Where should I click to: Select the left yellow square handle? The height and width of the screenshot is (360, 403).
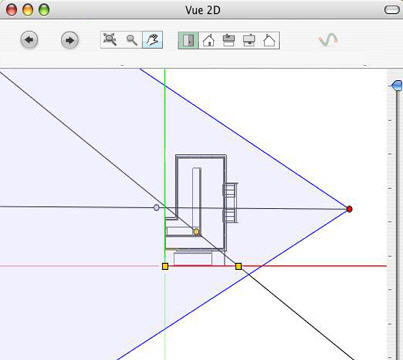(x=165, y=266)
